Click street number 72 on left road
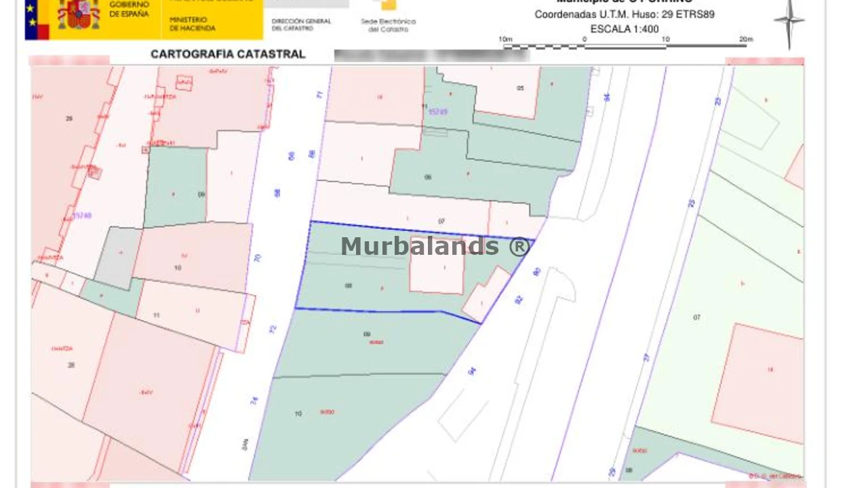 point(273,330)
